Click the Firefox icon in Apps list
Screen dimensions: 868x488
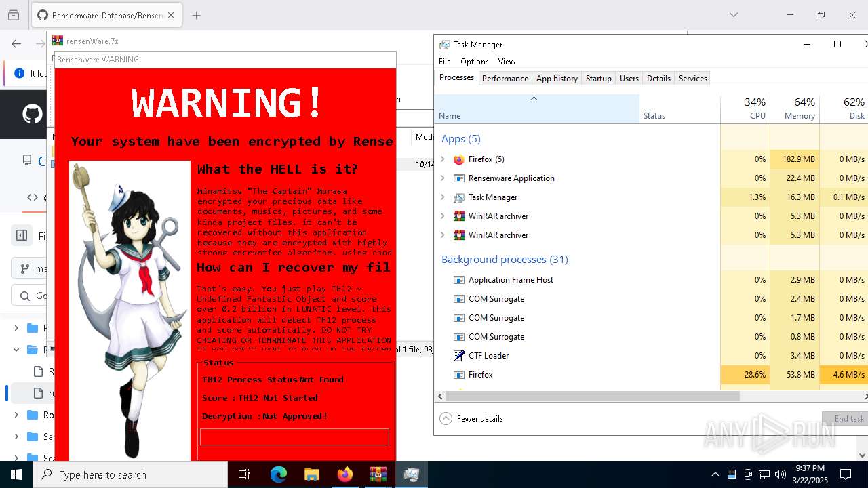[459, 159]
